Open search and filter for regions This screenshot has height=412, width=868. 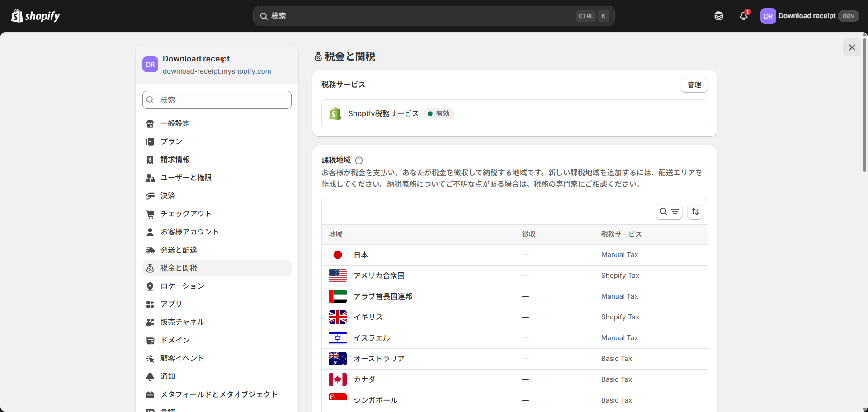tap(669, 211)
